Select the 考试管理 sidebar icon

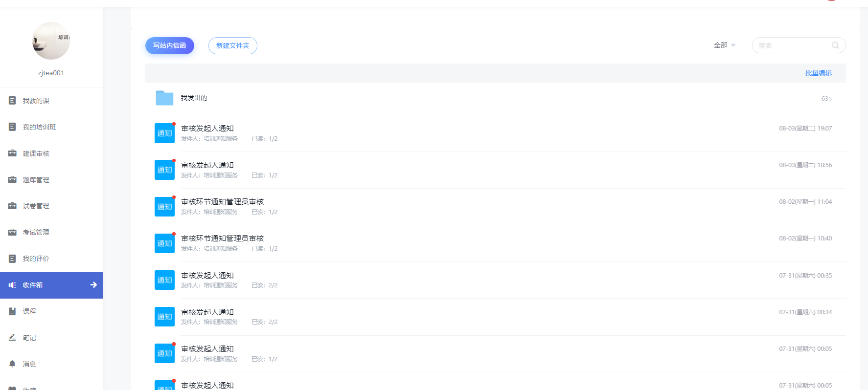(12, 232)
